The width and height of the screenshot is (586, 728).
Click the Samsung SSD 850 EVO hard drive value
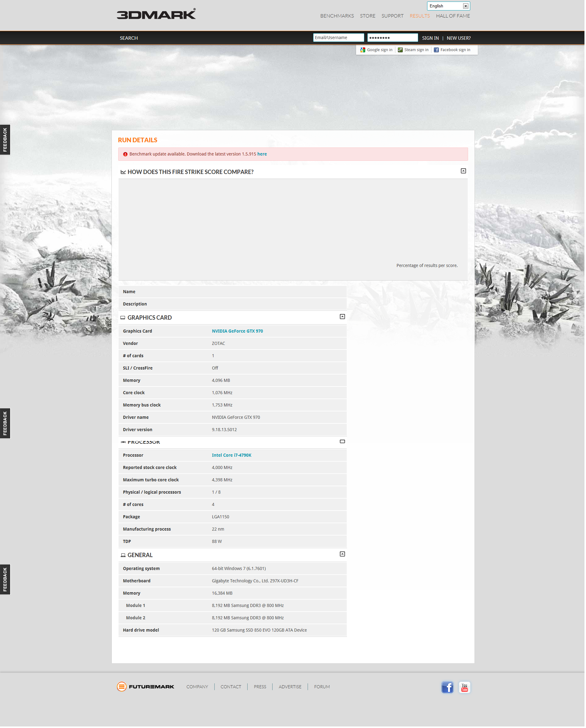259,630
